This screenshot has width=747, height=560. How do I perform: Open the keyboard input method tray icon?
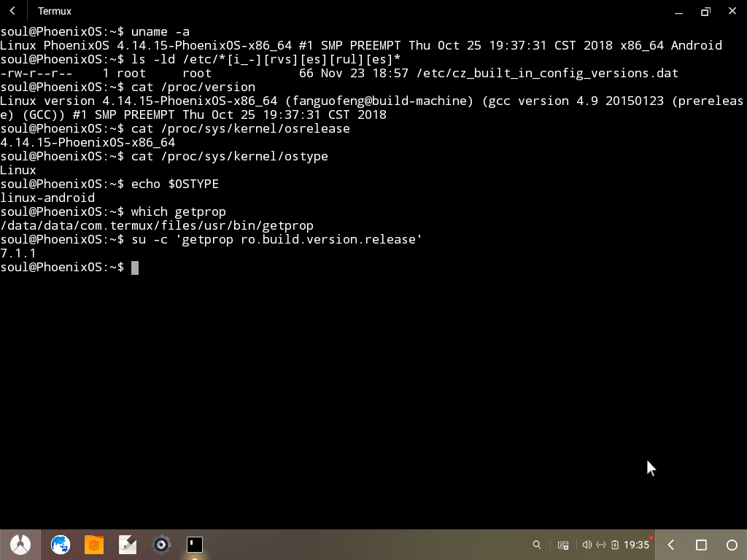click(563, 545)
